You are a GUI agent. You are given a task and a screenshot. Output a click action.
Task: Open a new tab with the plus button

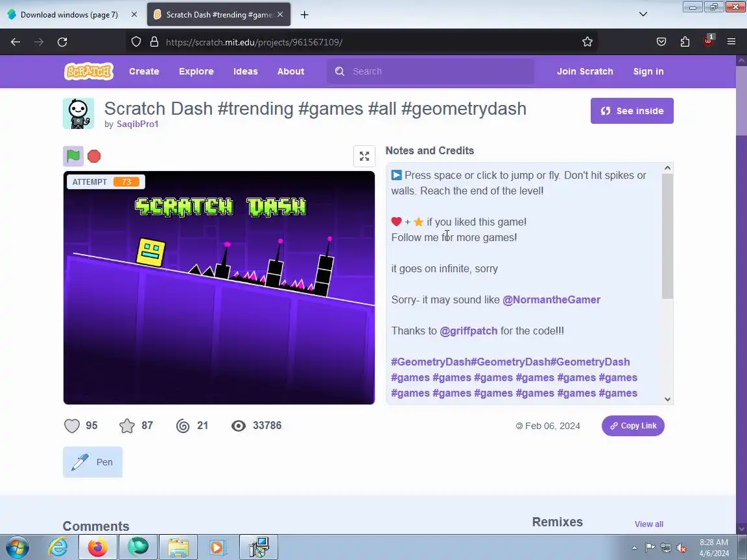[304, 15]
